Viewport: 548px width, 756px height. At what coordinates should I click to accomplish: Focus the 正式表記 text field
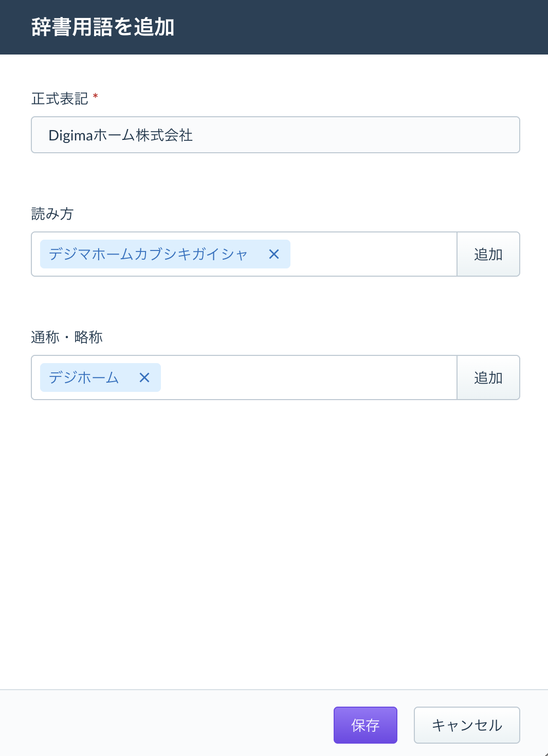tap(276, 135)
